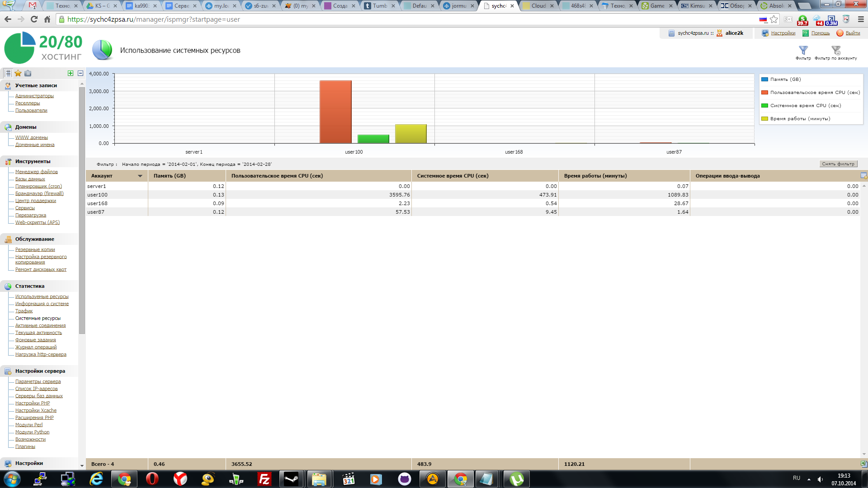Click the export icon in the totals row
868x488 pixels.
(863, 464)
